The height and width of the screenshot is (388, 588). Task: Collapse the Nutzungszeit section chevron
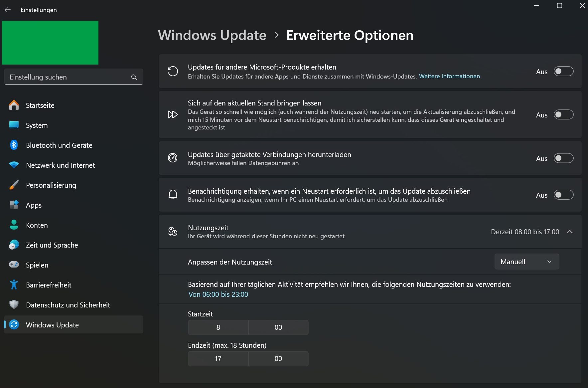(x=570, y=232)
